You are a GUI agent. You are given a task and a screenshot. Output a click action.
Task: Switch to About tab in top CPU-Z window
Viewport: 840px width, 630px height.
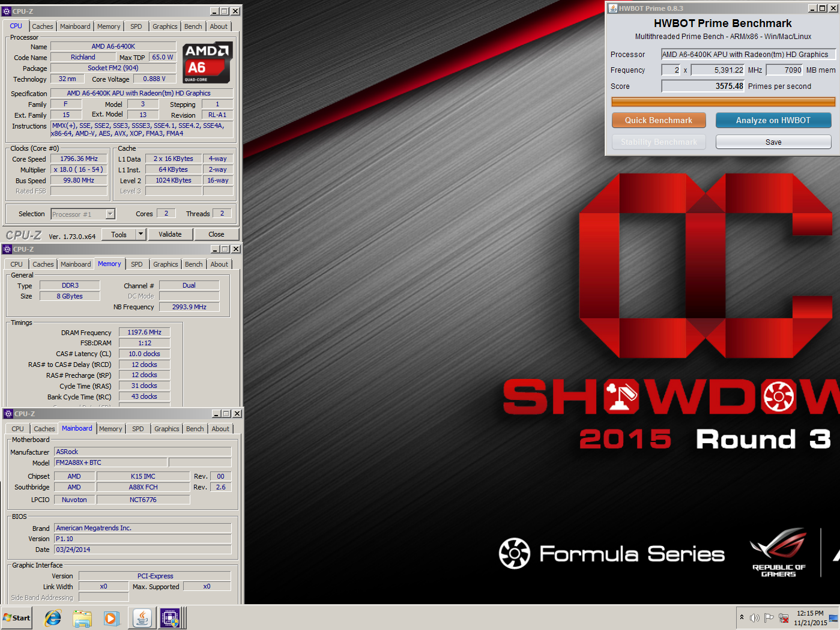coord(219,26)
